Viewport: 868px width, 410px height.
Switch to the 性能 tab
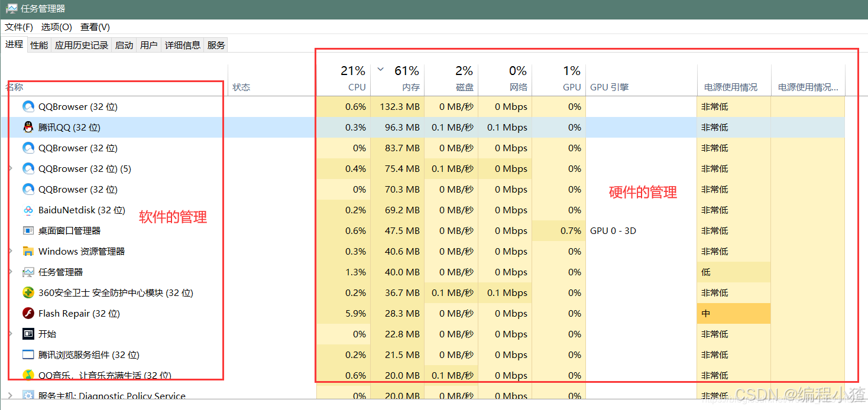pyautogui.click(x=39, y=45)
